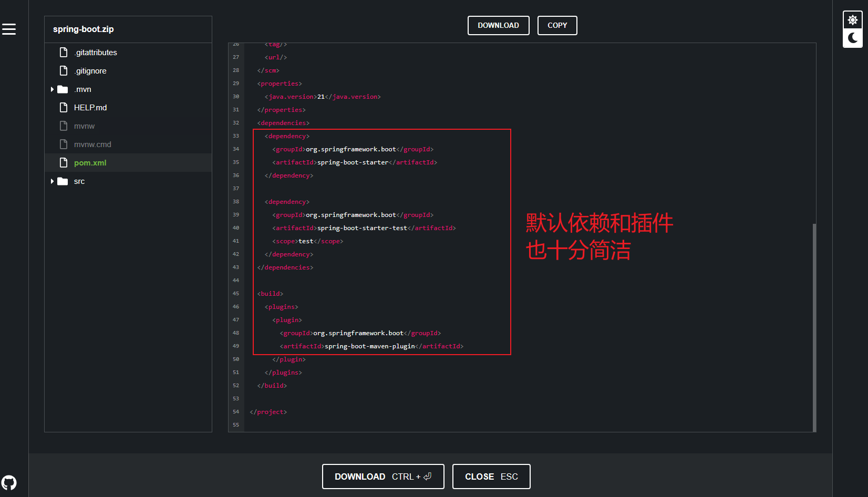Click the java.version property line
This screenshot has width=868, height=497.
click(323, 97)
